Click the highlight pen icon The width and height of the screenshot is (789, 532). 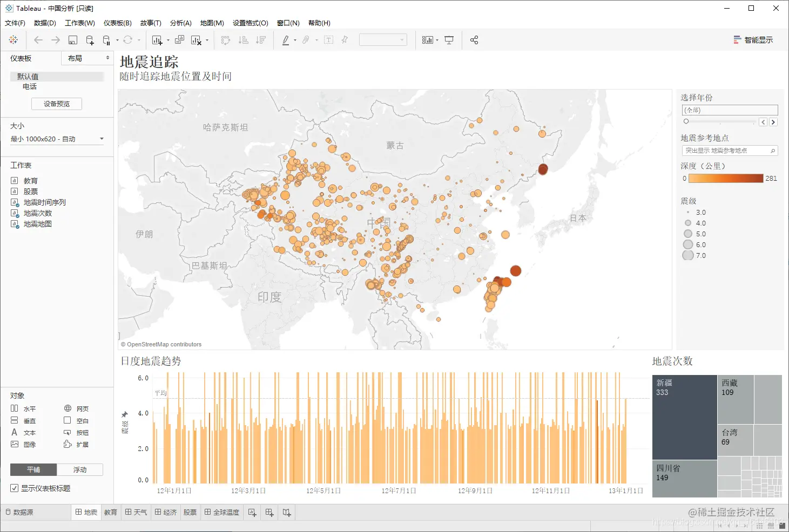click(286, 40)
